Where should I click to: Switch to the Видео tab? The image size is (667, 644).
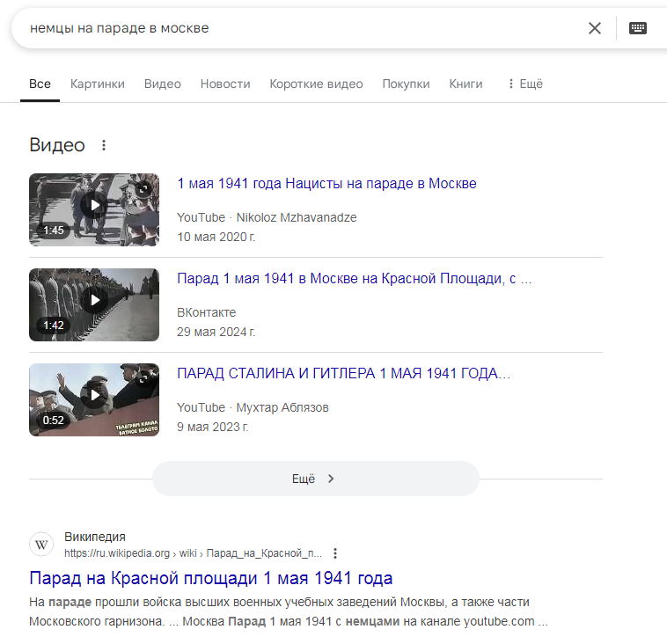(x=163, y=84)
